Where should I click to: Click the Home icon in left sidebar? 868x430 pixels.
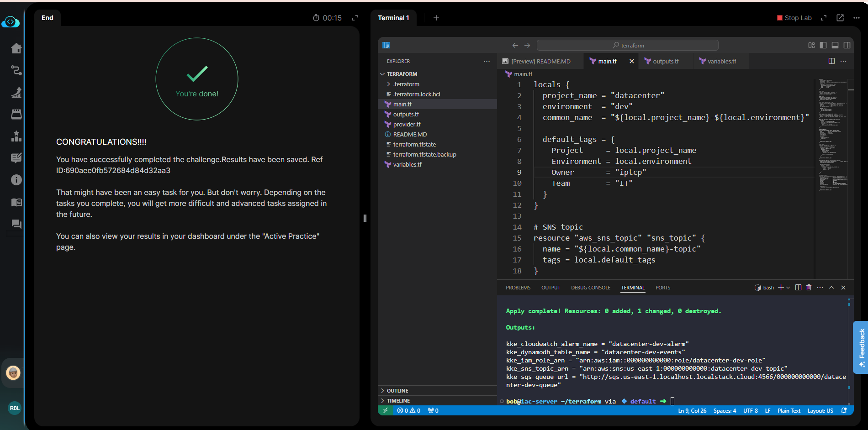tap(16, 48)
